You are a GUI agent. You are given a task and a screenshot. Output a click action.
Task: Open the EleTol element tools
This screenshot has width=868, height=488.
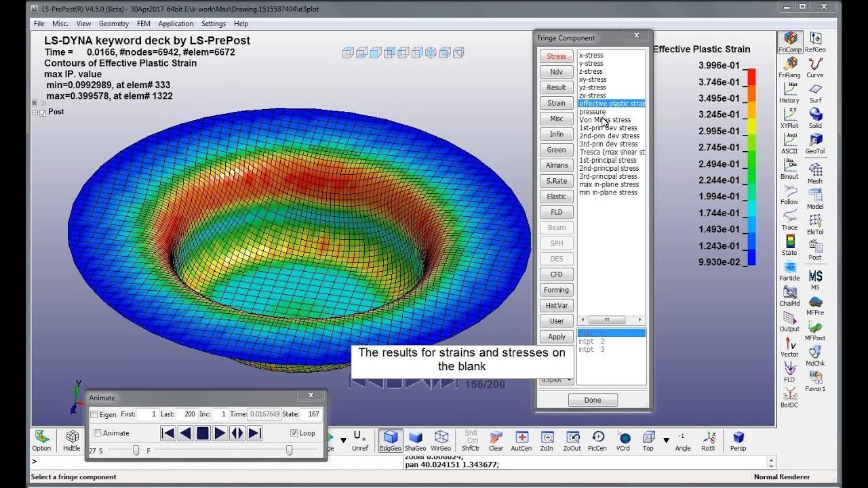815,223
